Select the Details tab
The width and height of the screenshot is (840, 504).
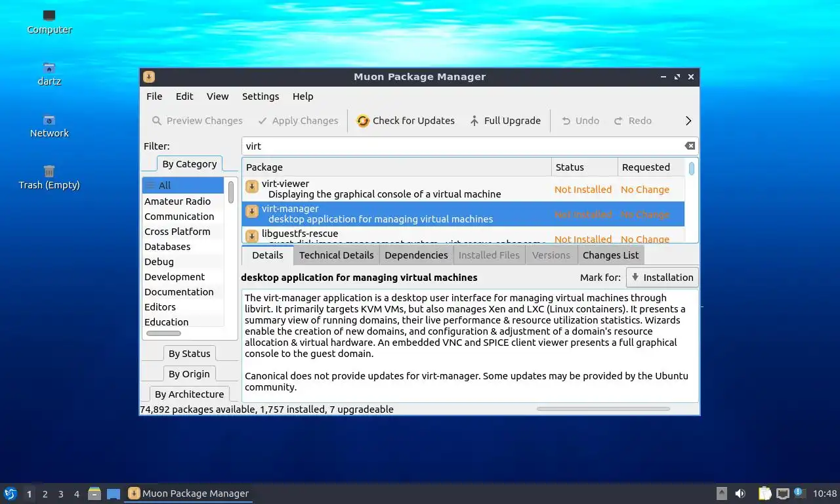click(x=268, y=255)
